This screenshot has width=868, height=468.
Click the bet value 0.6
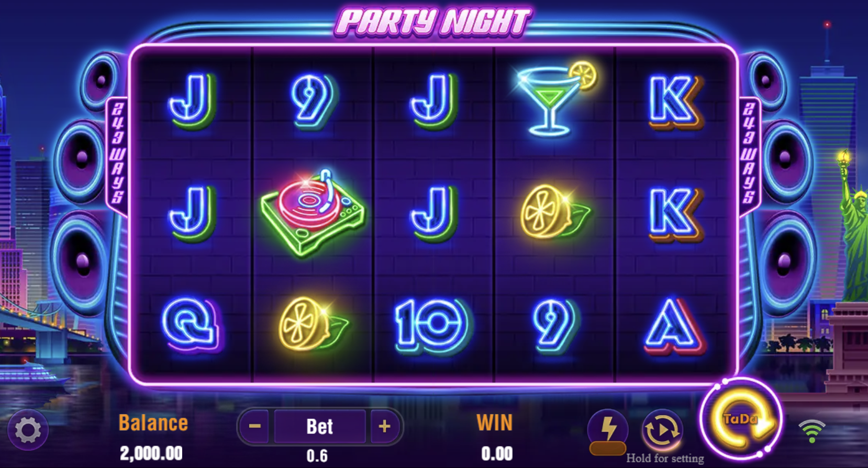(x=317, y=455)
